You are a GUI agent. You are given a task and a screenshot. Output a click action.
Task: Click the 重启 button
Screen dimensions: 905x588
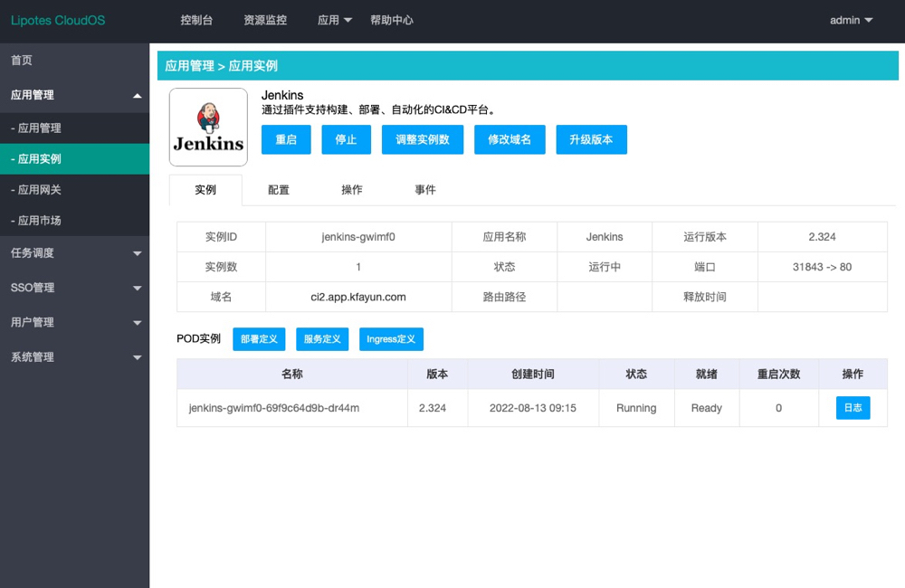tap(286, 139)
